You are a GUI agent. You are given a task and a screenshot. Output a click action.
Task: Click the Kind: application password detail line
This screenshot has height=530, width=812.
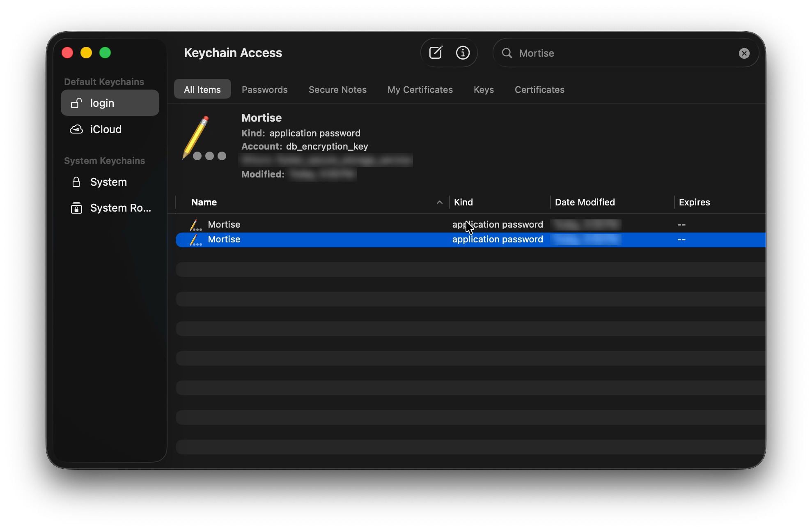pyautogui.click(x=301, y=133)
